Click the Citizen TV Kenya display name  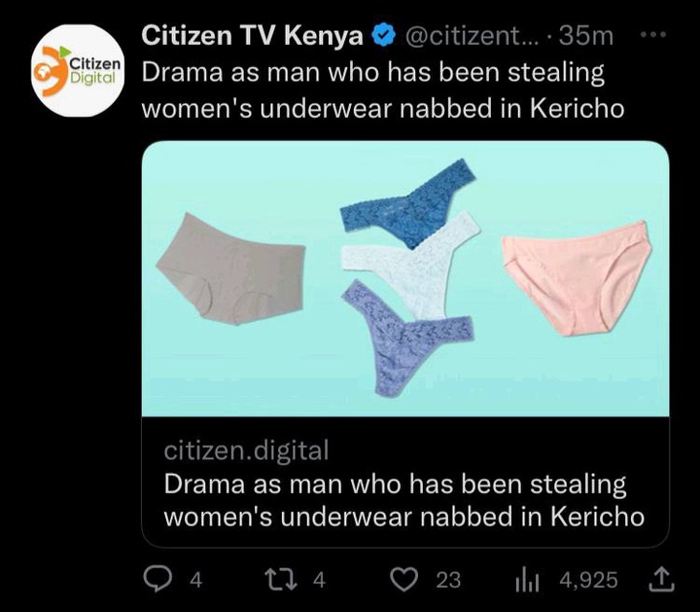[x=252, y=36]
